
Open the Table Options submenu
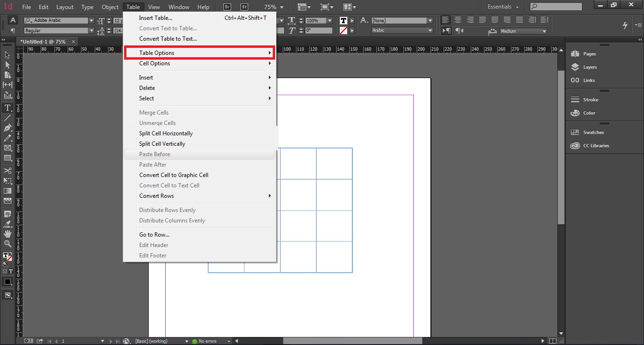point(200,53)
